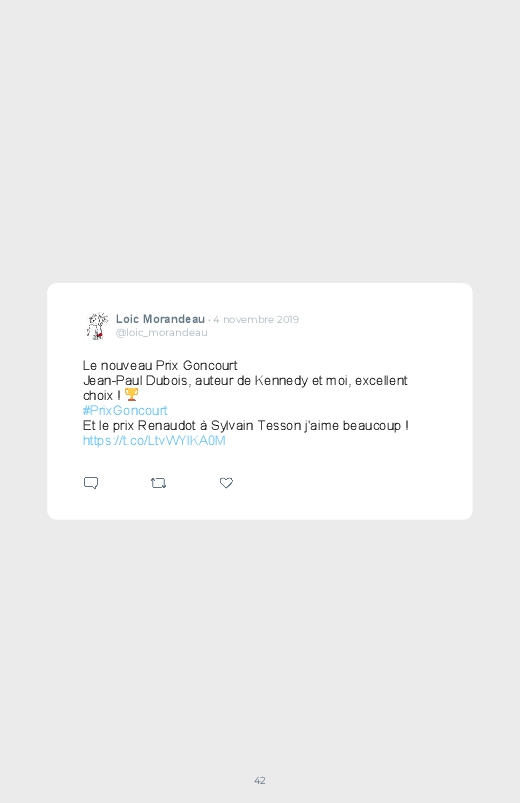Click the word 'excellent' in tweet text
This screenshot has width=520, height=803.
tap(381, 381)
